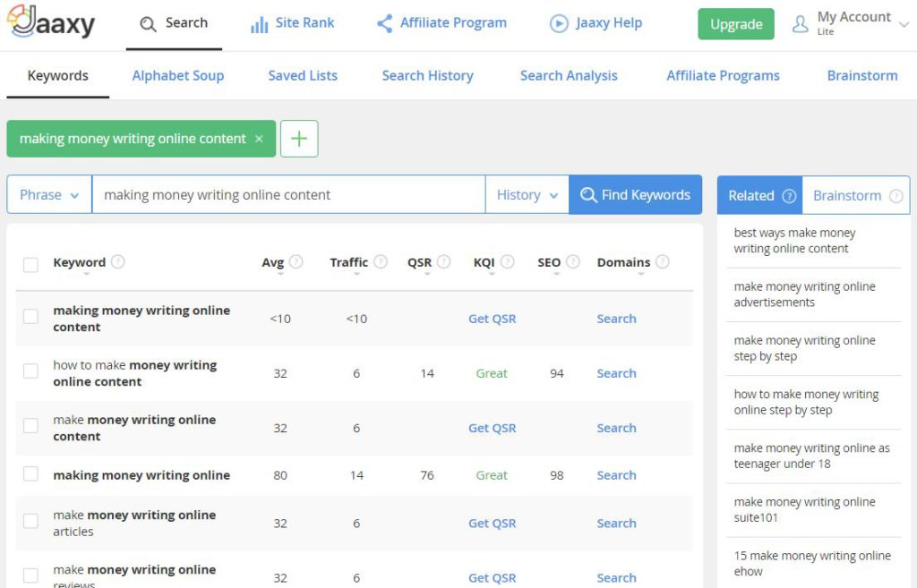Remove the green keyword tag with X
Viewport: 917px width, 588px height.
click(259, 139)
